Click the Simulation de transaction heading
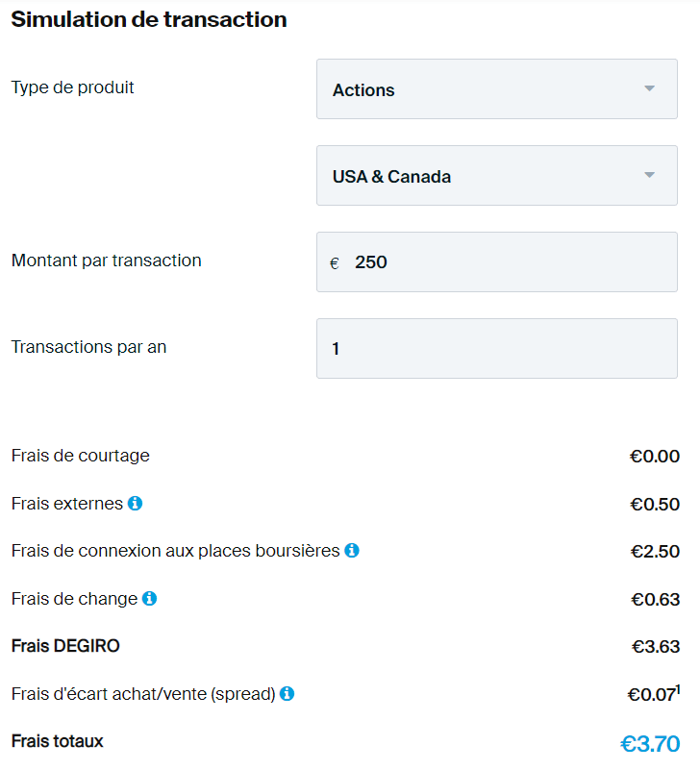Viewport: 700px width, 770px height. coord(149,19)
